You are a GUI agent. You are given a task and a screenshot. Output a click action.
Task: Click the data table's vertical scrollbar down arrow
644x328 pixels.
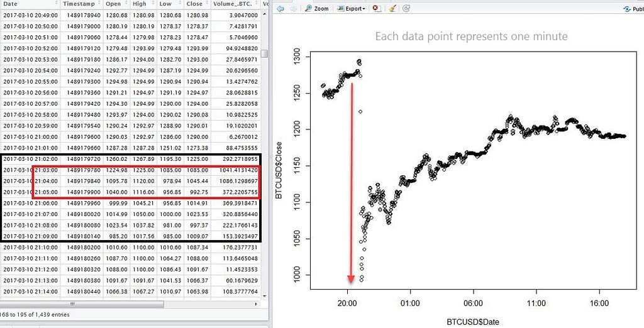coord(265,295)
